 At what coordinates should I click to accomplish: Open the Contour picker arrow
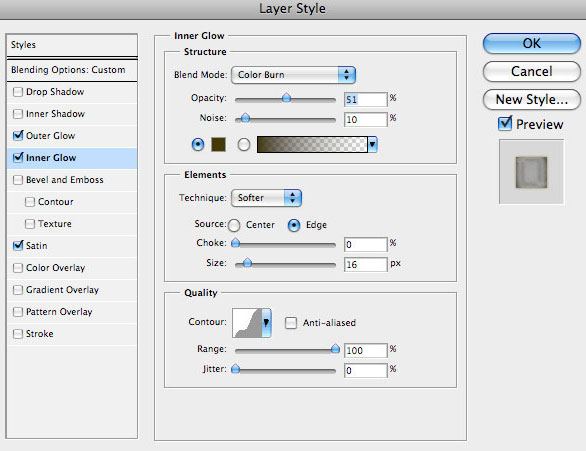click(266, 323)
